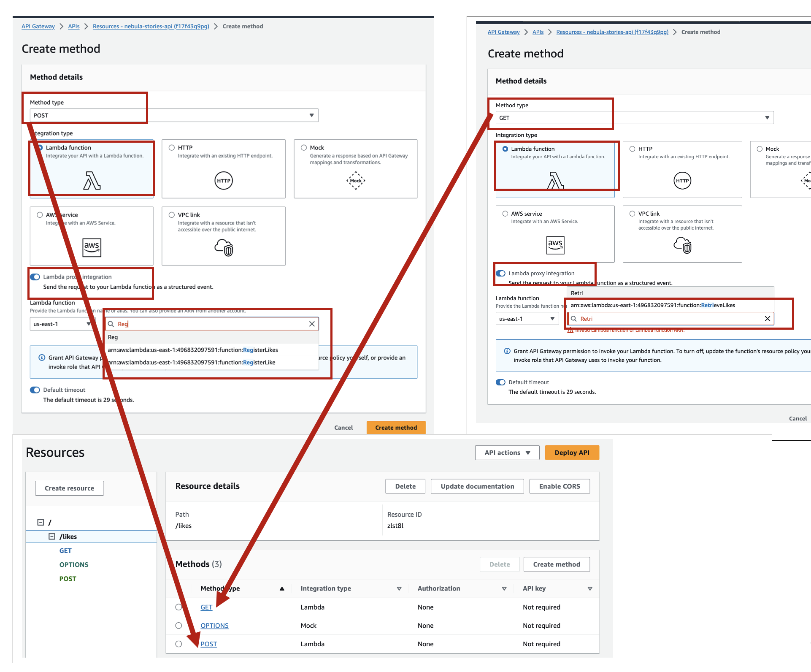Open Authorization column filter arrow

click(504, 588)
